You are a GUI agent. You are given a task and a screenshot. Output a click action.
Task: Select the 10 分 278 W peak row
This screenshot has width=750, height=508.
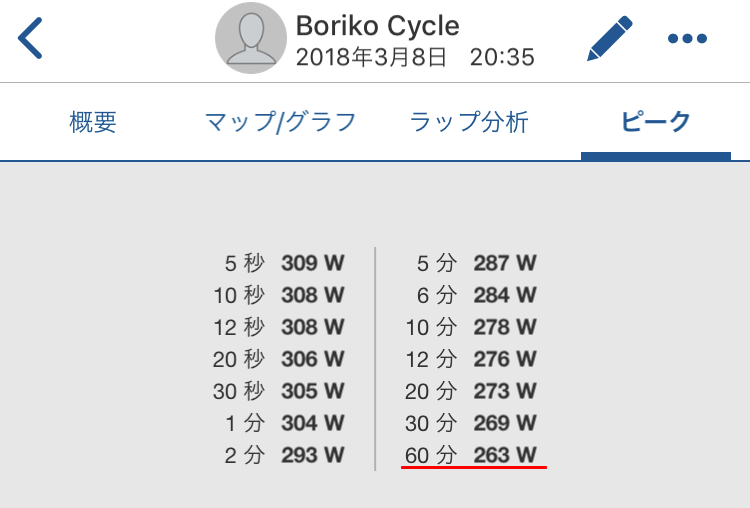coord(471,327)
